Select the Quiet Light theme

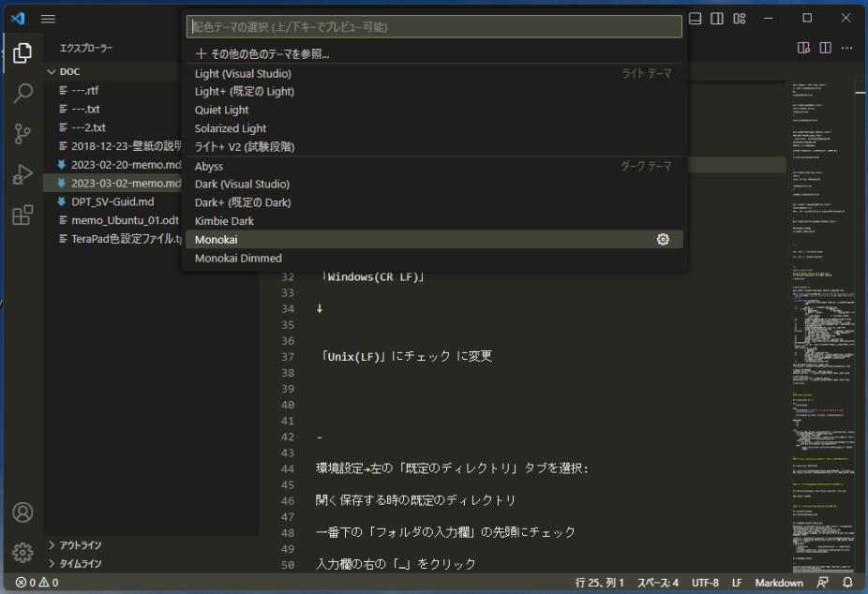[x=434, y=110]
